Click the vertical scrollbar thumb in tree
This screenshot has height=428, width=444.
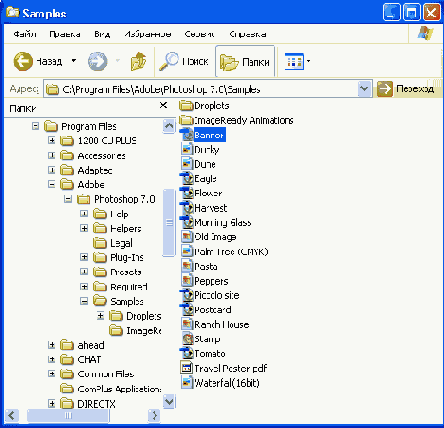pos(169,223)
